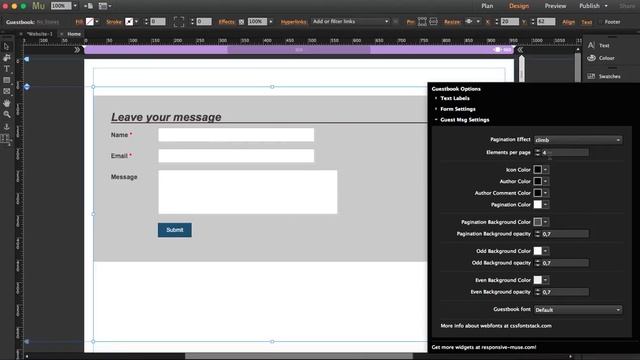Click the Name input field in the form

[236, 135]
